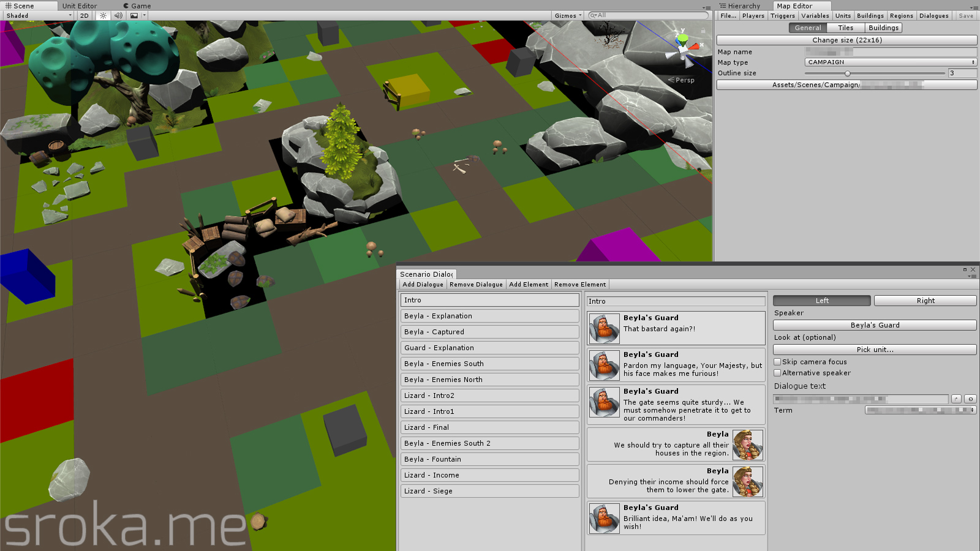Toggle 2D view mode
Viewport: 980px width, 551px height.
[85, 16]
